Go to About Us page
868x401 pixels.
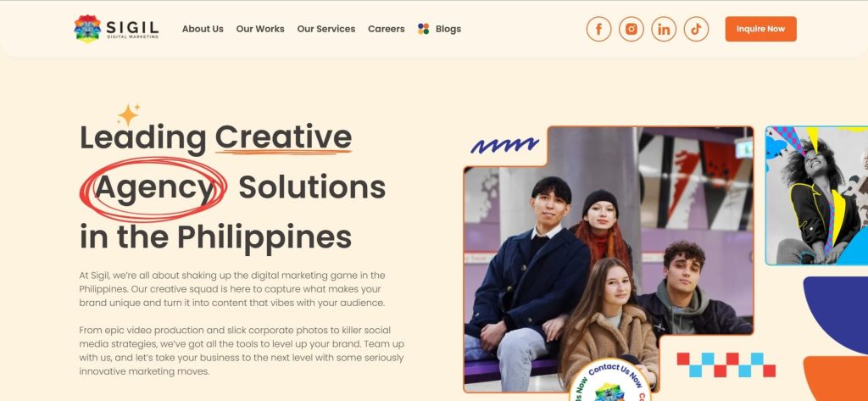(x=203, y=29)
